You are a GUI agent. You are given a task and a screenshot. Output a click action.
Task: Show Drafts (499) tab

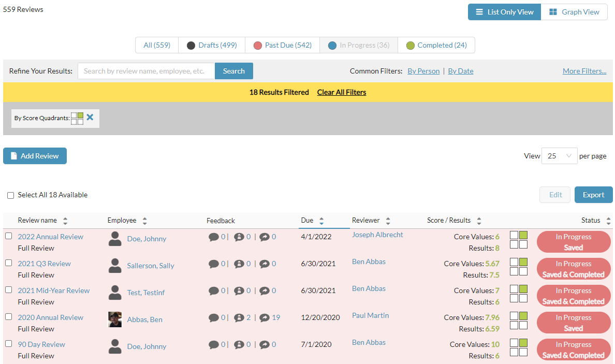click(212, 45)
